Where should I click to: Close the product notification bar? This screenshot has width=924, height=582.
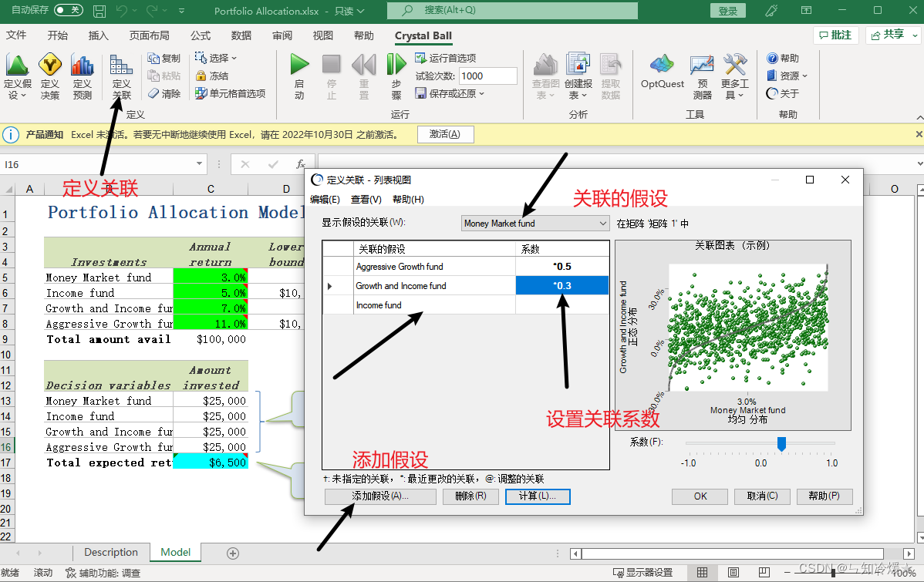(919, 134)
